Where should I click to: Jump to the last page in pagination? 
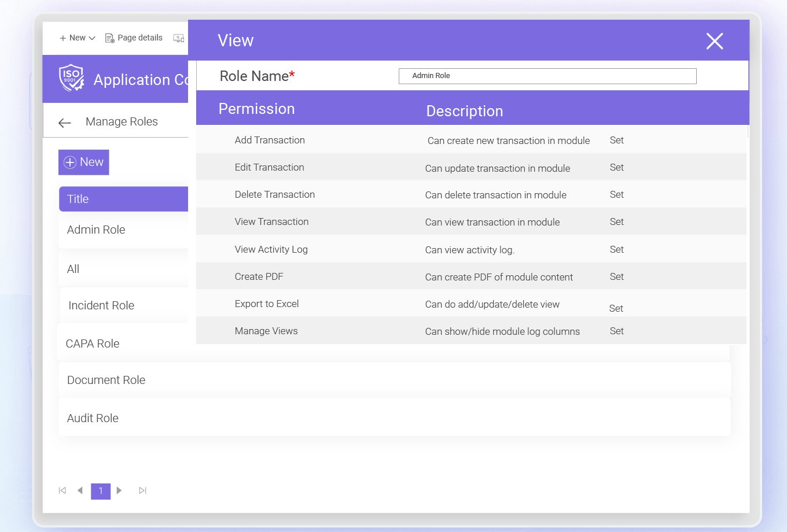[142, 490]
